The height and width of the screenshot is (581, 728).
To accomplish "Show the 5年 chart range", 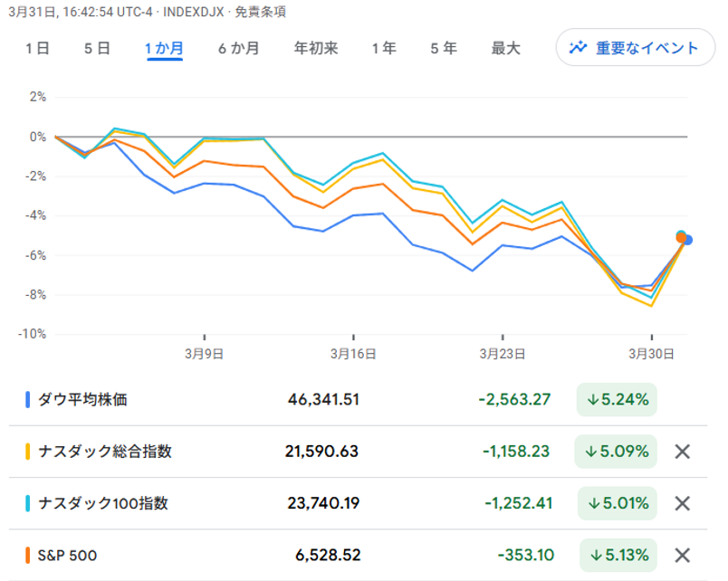I will coord(444,49).
